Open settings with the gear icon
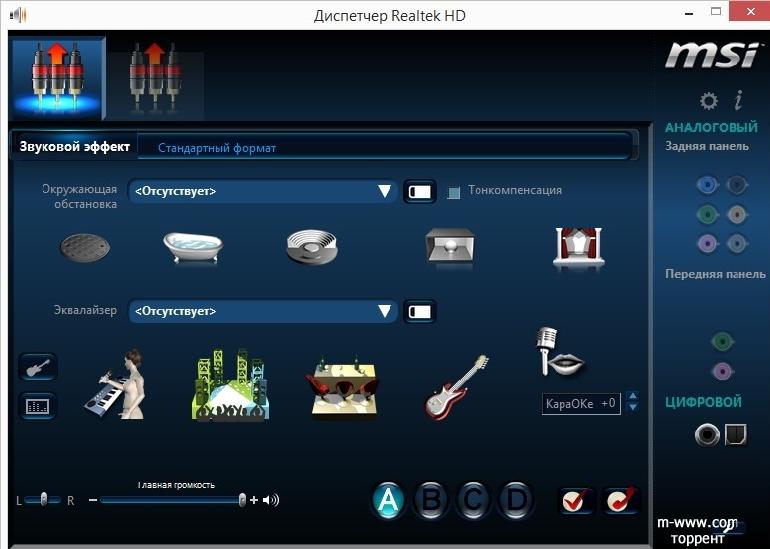 pyautogui.click(x=708, y=100)
